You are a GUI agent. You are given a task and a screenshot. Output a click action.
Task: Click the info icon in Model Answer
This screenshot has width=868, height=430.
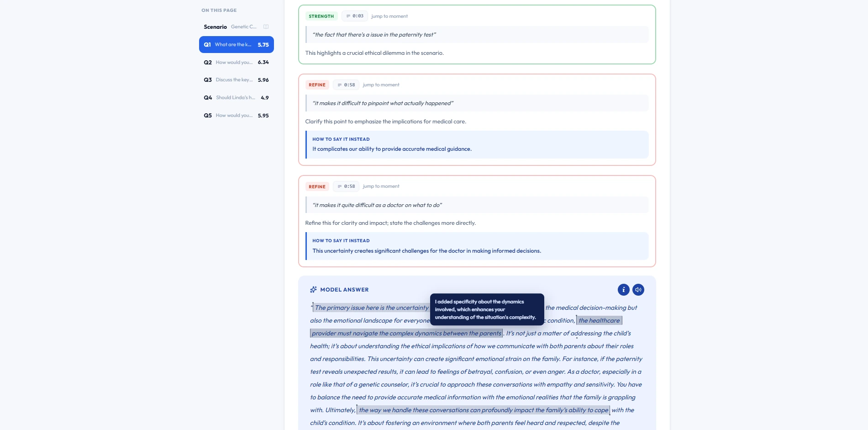point(623,290)
